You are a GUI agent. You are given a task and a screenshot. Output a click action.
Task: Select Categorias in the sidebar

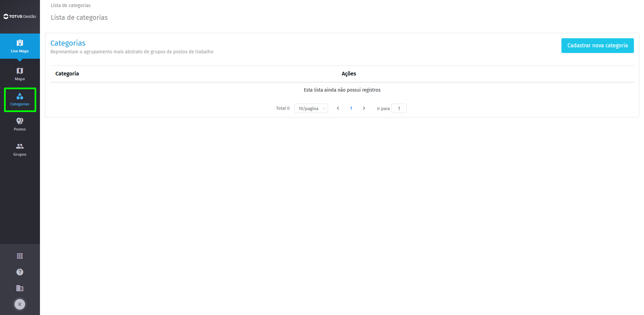pyautogui.click(x=20, y=100)
